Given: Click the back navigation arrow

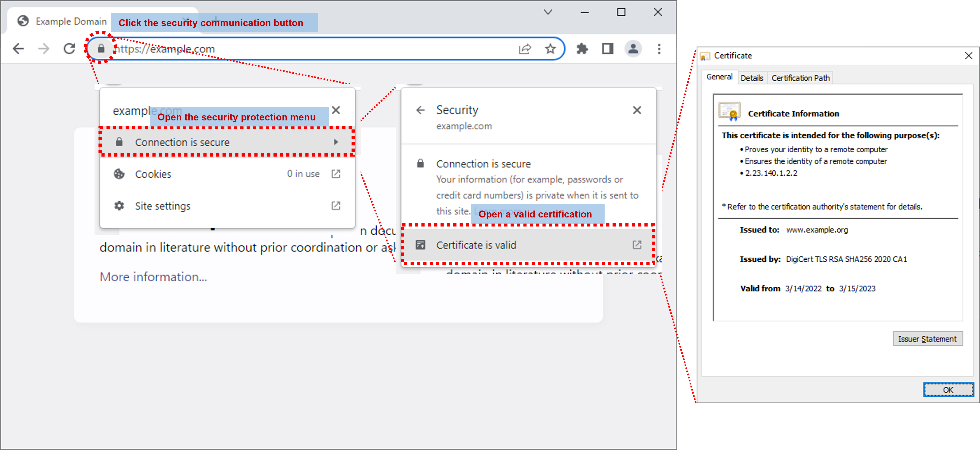Looking at the screenshot, I should pos(18,49).
